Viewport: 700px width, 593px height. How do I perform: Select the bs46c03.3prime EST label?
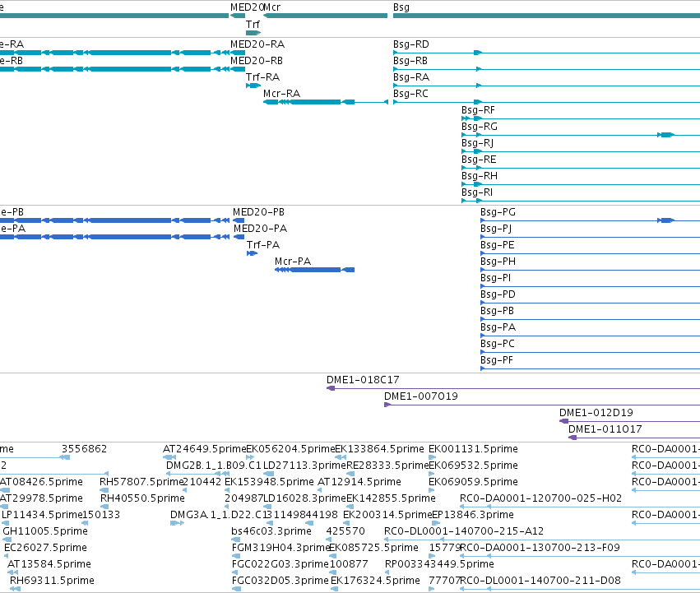pos(271,531)
